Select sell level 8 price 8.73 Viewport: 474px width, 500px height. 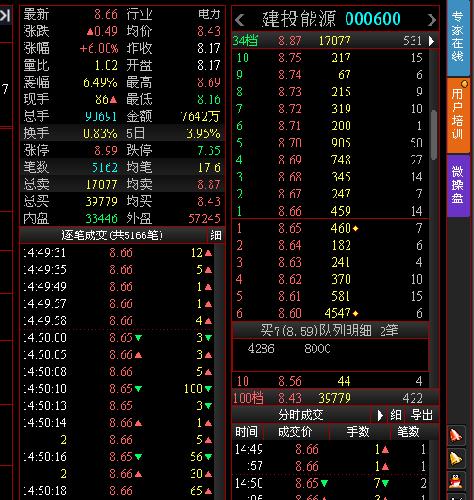point(290,92)
